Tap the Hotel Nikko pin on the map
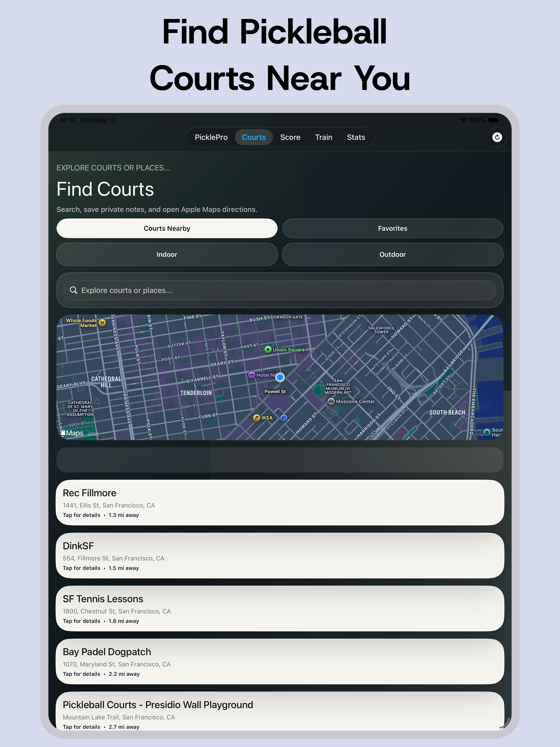The width and height of the screenshot is (560, 747). (251, 375)
